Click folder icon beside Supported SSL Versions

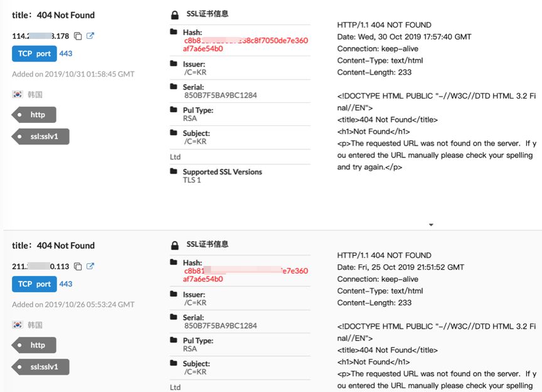pyautogui.click(x=174, y=171)
